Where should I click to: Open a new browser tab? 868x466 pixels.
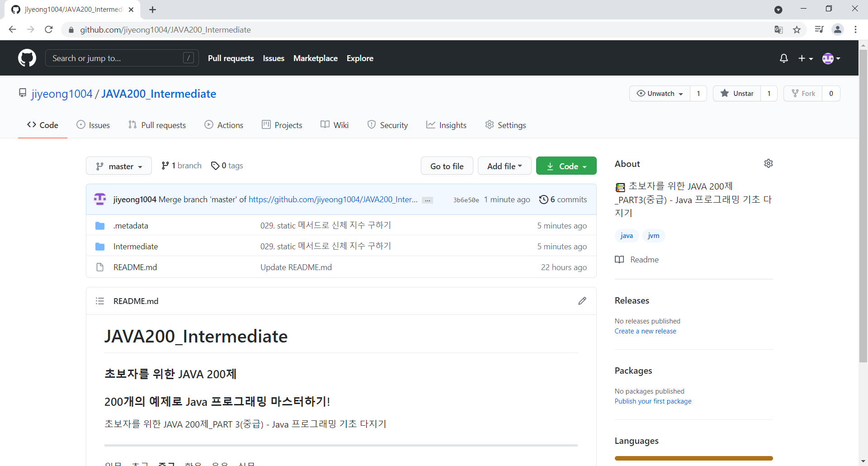click(153, 10)
